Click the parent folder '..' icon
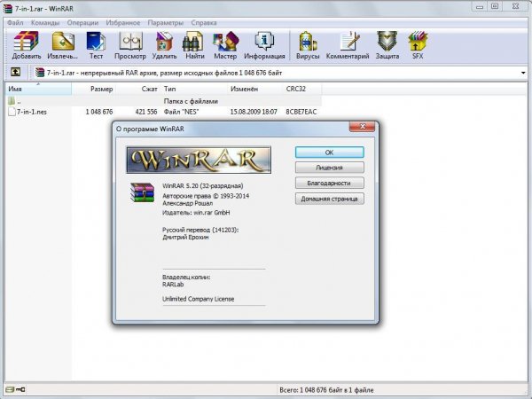 (12, 101)
